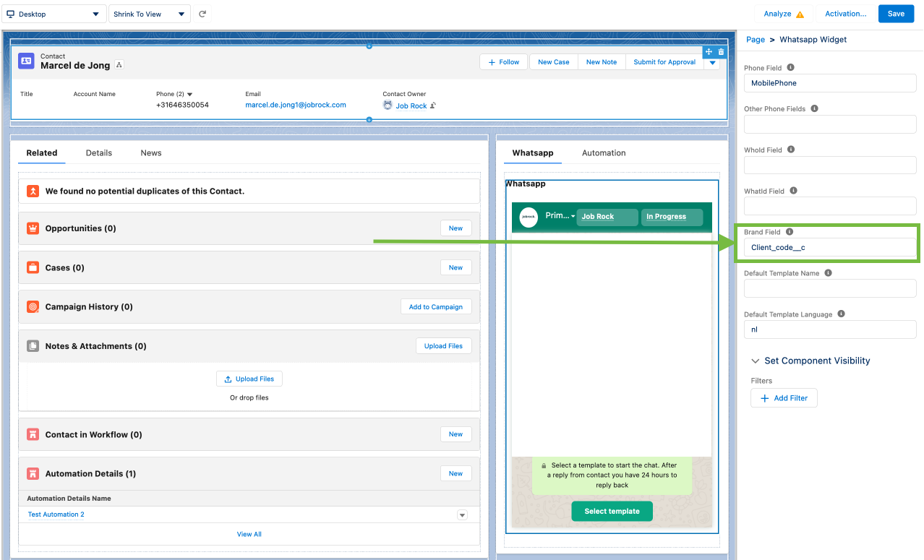Click the Campaign History target icon

point(33,306)
